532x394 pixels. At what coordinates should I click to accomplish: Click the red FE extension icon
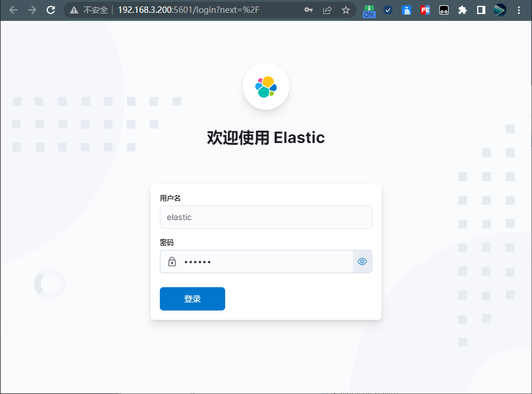pyautogui.click(x=425, y=10)
